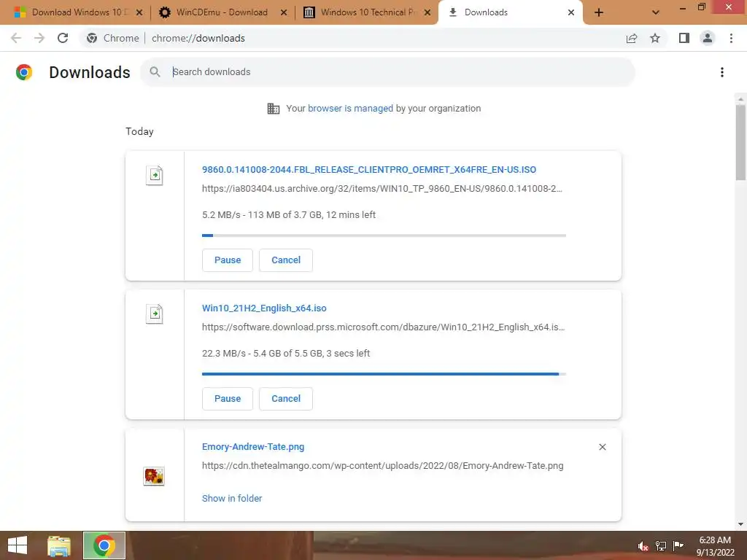This screenshot has width=747, height=560.
Task: Click the Chrome taskbar icon
Action: (104, 545)
